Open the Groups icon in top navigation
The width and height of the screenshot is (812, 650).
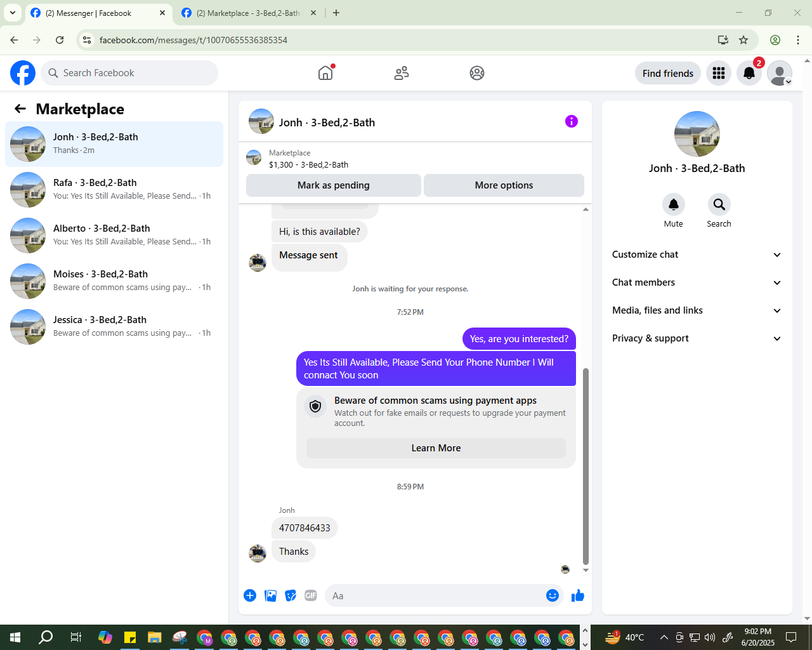477,73
